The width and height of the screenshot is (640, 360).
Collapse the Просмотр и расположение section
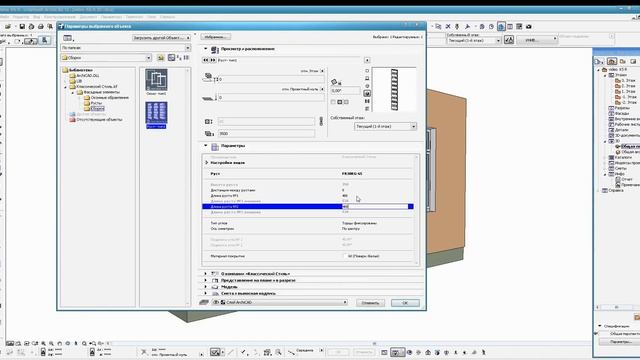(x=205, y=49)
